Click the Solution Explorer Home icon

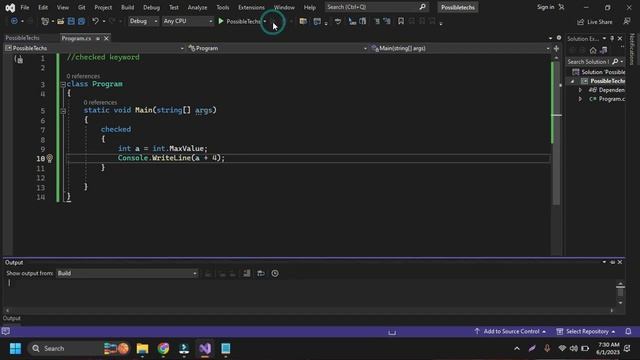point(593,50)
